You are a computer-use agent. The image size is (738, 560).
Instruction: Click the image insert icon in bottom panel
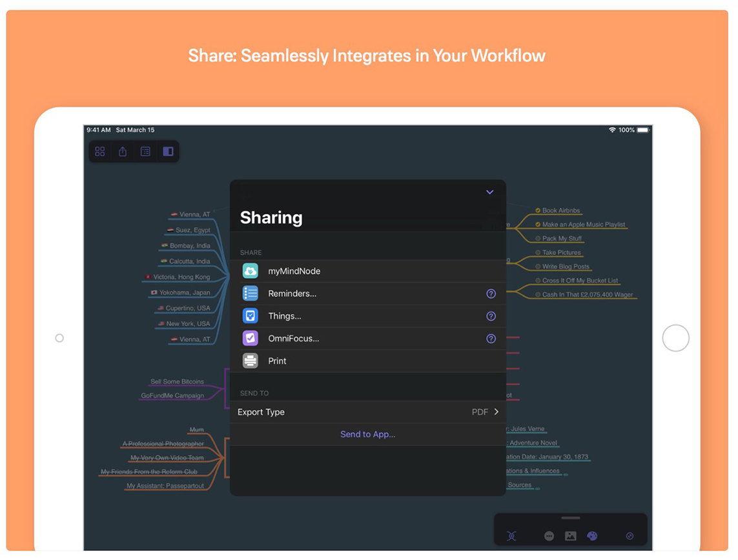point(571,536)
